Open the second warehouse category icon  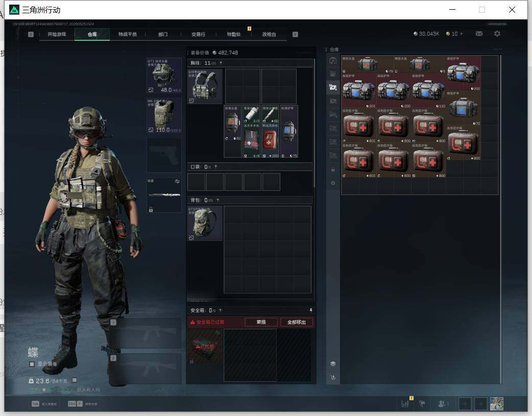(333, 74)
